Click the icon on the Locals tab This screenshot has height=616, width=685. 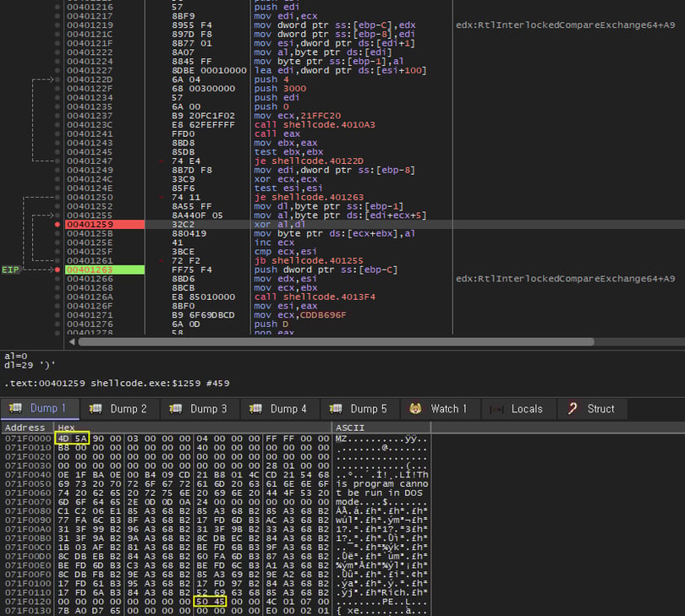(496, 409)
